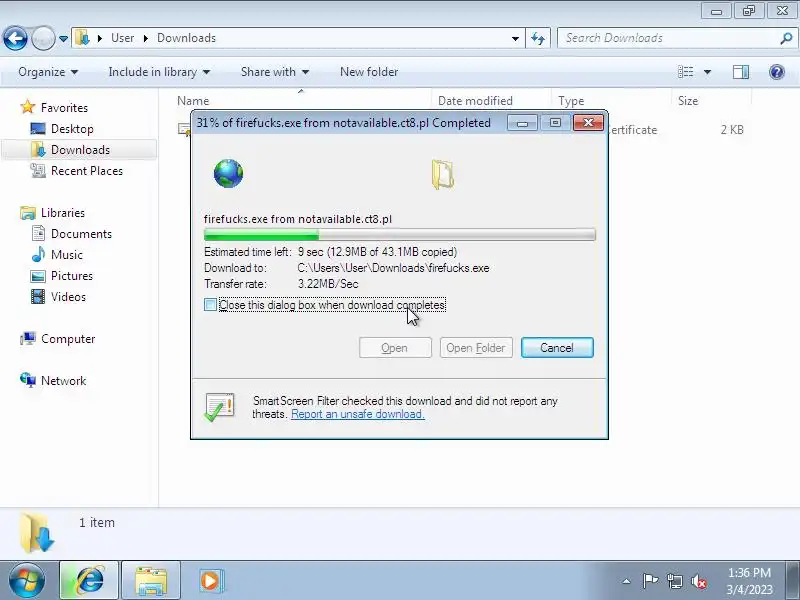
Task: Click Report an unsafe download link
Action: coord(358,414)
